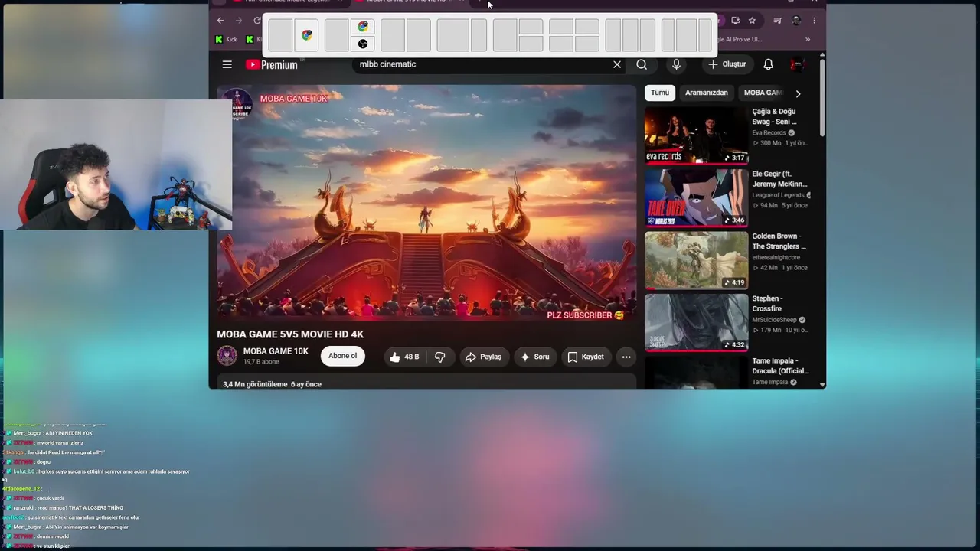
Task: Click the video player to pause or play
Action: tap(426, 202)
